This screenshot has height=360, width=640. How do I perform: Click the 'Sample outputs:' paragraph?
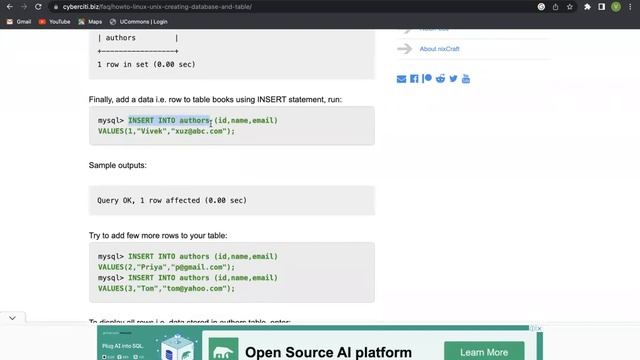(x=118, y=165)
